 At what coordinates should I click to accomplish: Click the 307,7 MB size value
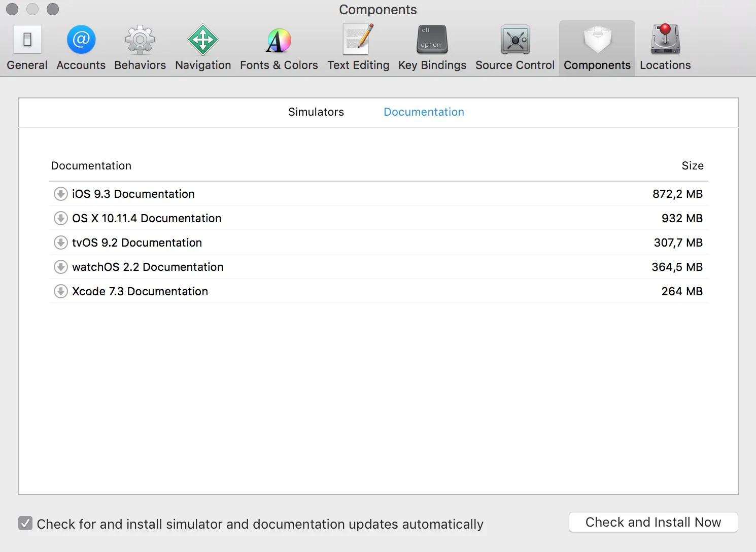click(x=678, y=243)
